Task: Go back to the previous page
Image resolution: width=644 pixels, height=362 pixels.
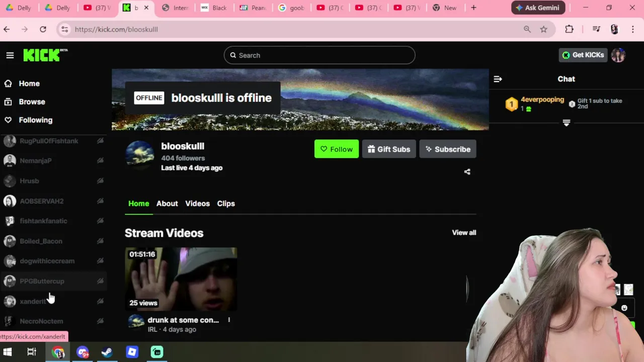Action: tap(7, 29)
